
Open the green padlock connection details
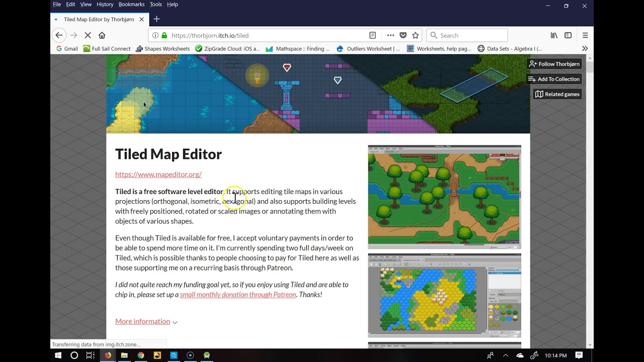pos(164,35)
